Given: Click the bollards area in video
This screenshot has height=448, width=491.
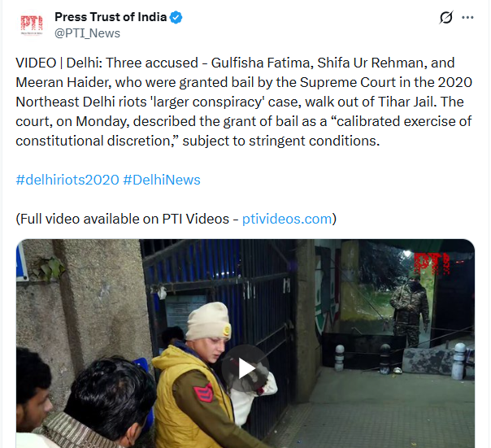Looking at the screenshot, I should click(399, 360).
